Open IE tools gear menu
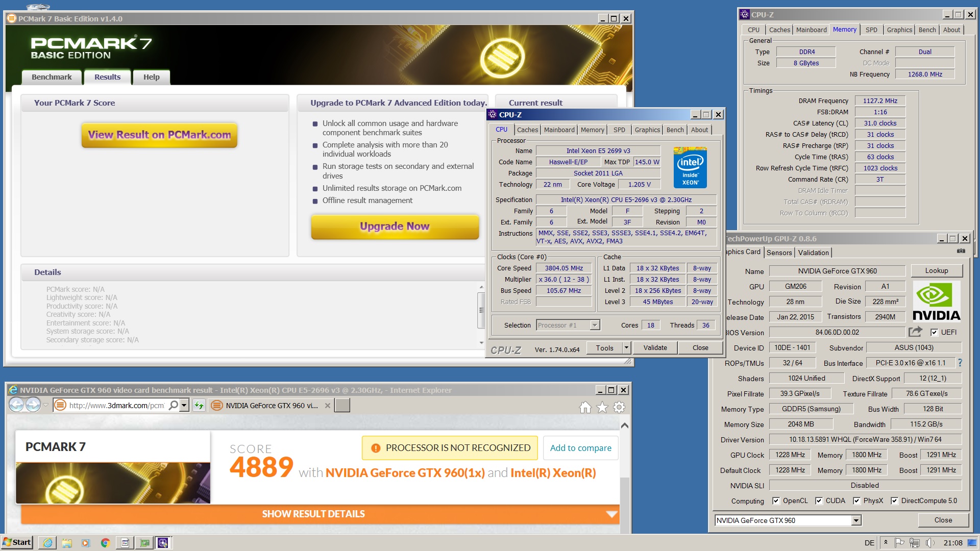 pyautogui.click(x=619, y=407)
